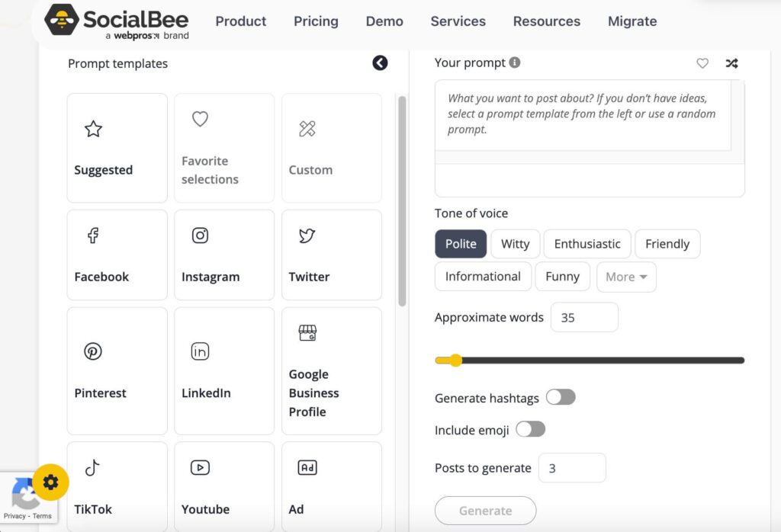Screen dimensions: 781x532
Task: Open the Twitter bird template
Action: pyautogui.click(x=307, y=236)
